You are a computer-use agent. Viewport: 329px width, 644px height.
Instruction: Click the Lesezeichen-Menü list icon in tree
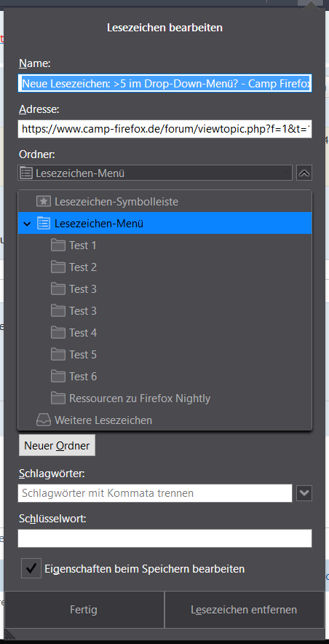click(44, 224)
